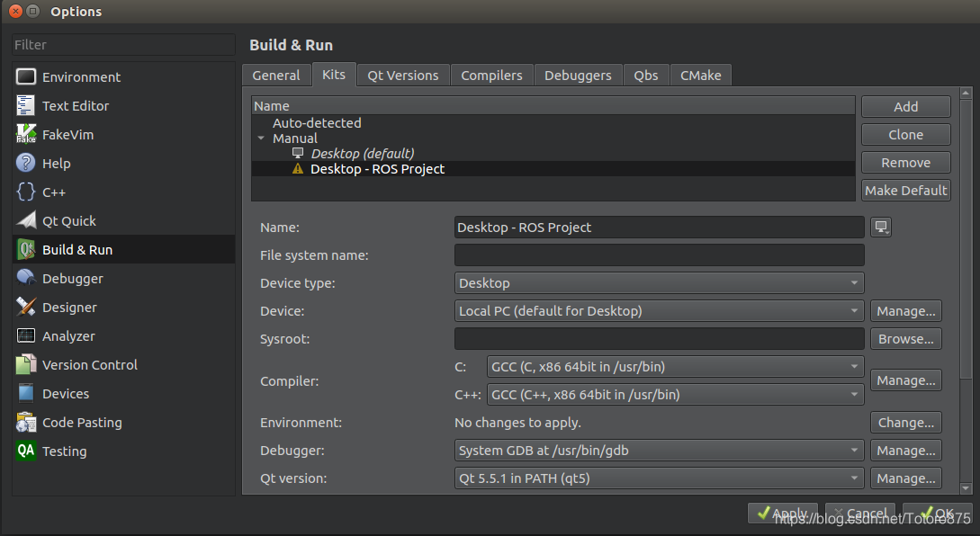Click the kit icon chooser button beside Name
Screen dimensions: 980x536
(x=881, y=228)
